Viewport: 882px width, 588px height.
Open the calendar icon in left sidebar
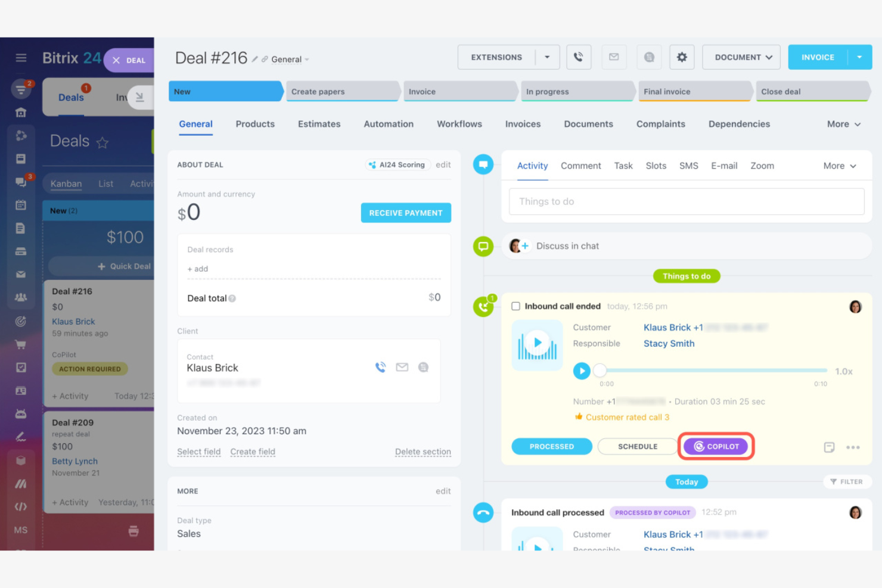[21, 204]
